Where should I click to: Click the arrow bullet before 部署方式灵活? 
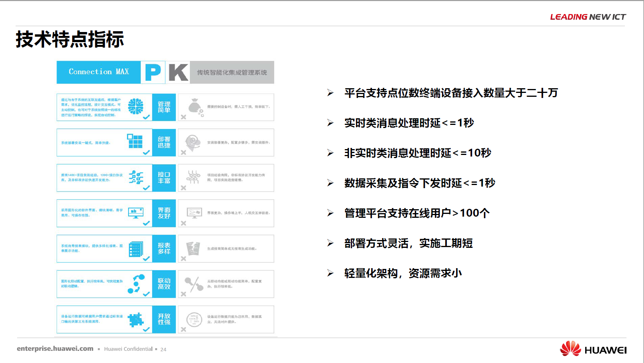coord(330,243)
